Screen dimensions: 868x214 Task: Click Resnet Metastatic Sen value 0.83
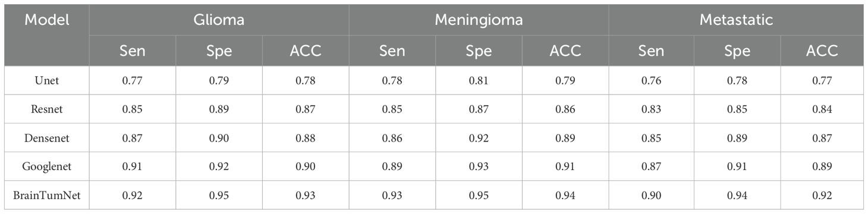click(x=650, y=109)
